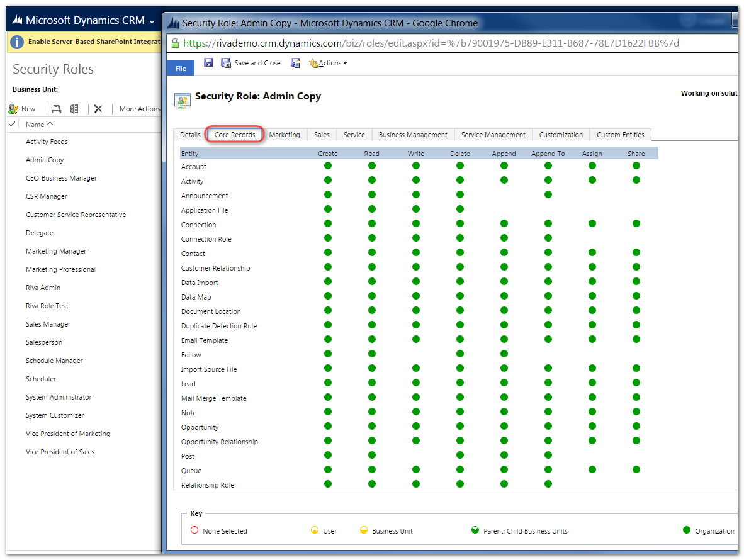The width and height of the screenshot is (744, 560).
Task: Toggle the Create privilege for Account
Action: click(x=328, y=166)
